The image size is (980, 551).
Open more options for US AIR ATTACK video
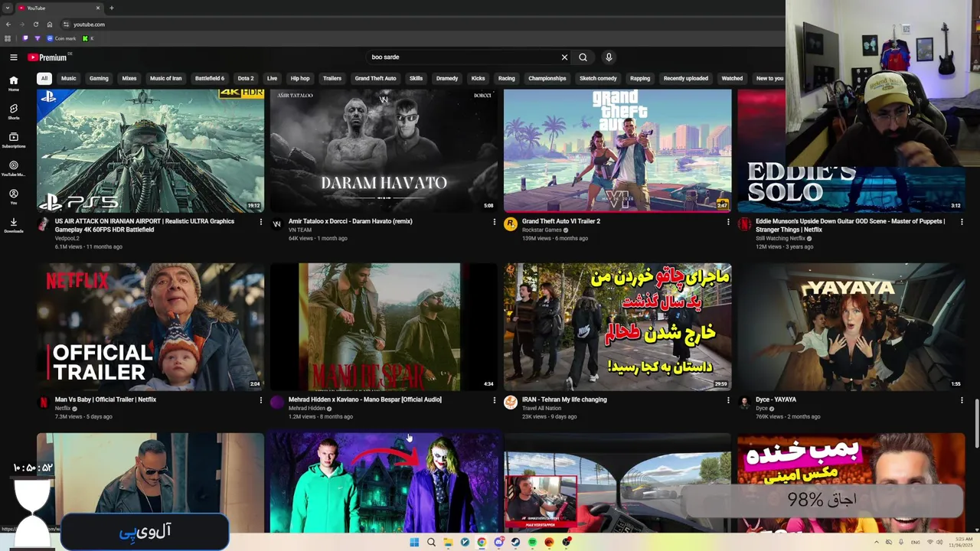(x=260, y=222)
